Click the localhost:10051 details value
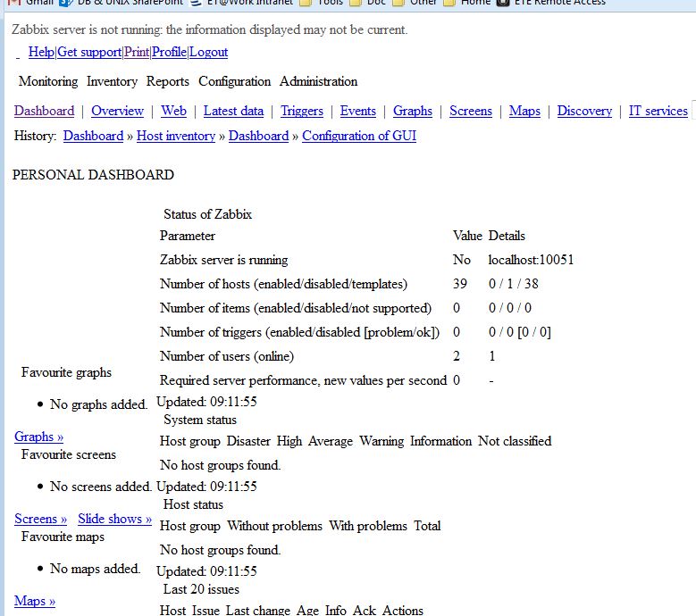This screenshot has height=616, width=696. click(531, 260)
